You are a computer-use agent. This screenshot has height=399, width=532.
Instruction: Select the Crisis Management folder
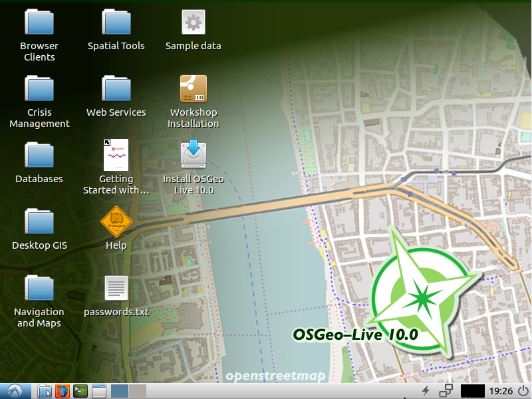point(39,89)
